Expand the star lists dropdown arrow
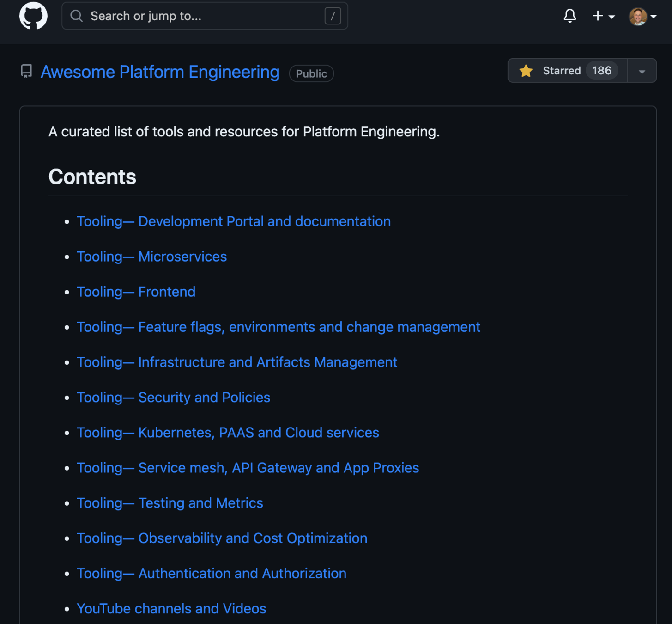 point(642,71)
